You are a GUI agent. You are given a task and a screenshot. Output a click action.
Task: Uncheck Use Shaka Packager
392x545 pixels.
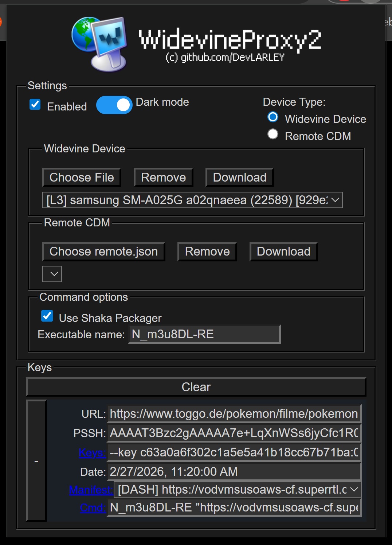(47, 316)
